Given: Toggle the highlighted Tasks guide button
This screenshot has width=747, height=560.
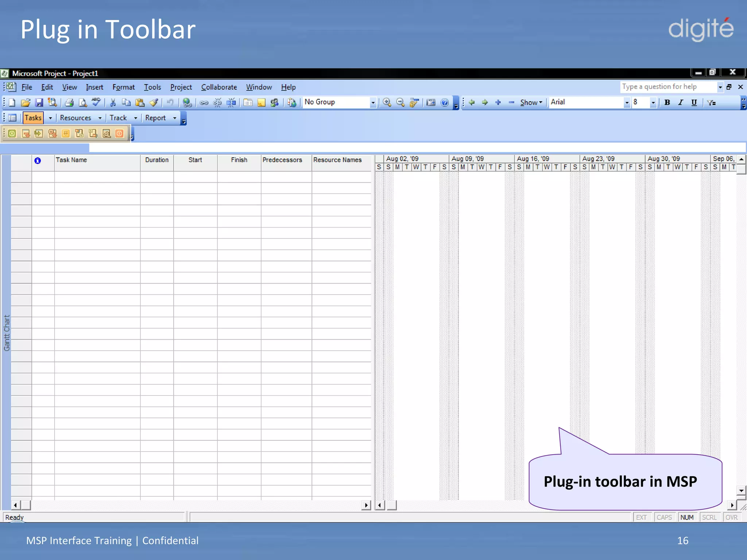Looking at the screenshot, I should 33,118.
